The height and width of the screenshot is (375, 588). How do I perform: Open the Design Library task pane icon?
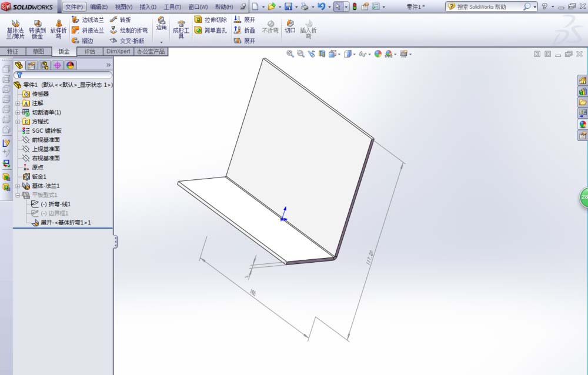pyautogui.click(x=582, y=92)
